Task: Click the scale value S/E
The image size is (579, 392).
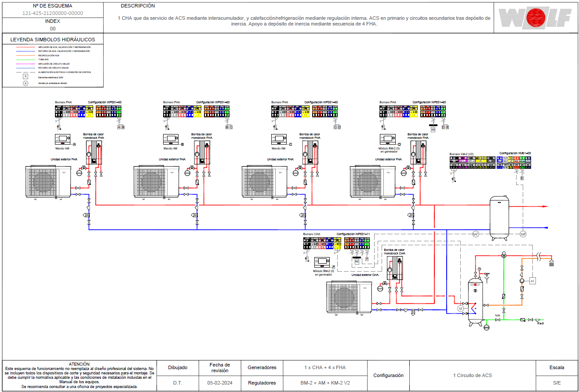Action: click(x=557, y=383)
